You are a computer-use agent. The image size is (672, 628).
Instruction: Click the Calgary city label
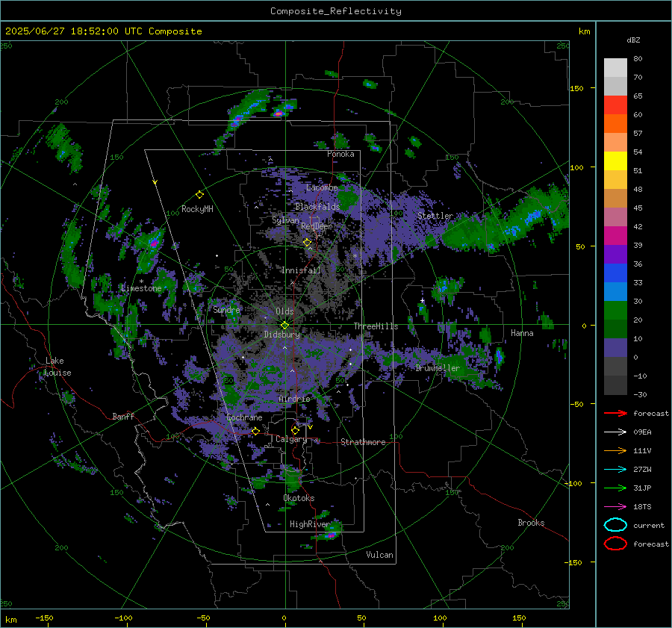pyautogui.click(x=291, y=439)
